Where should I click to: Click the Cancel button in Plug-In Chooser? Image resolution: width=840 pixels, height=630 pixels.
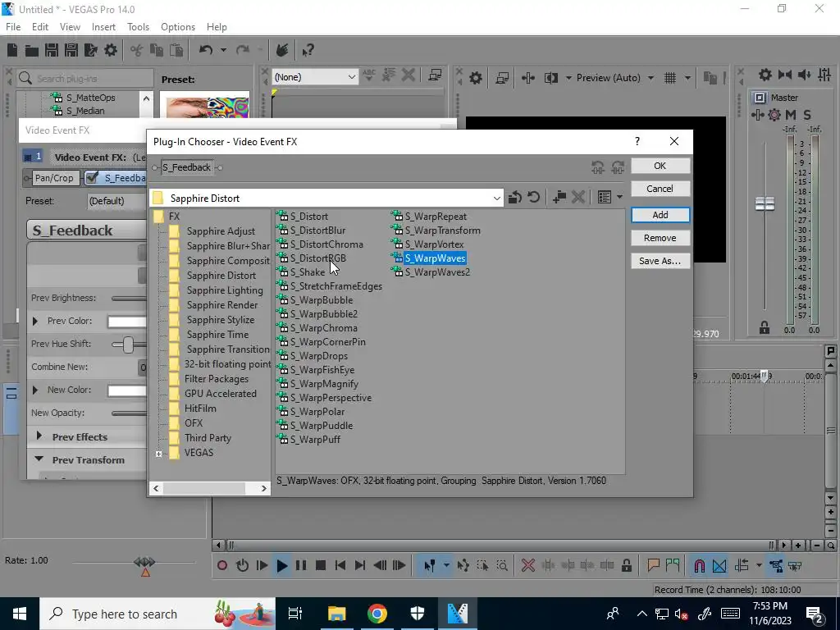click(x=660, y=189)
